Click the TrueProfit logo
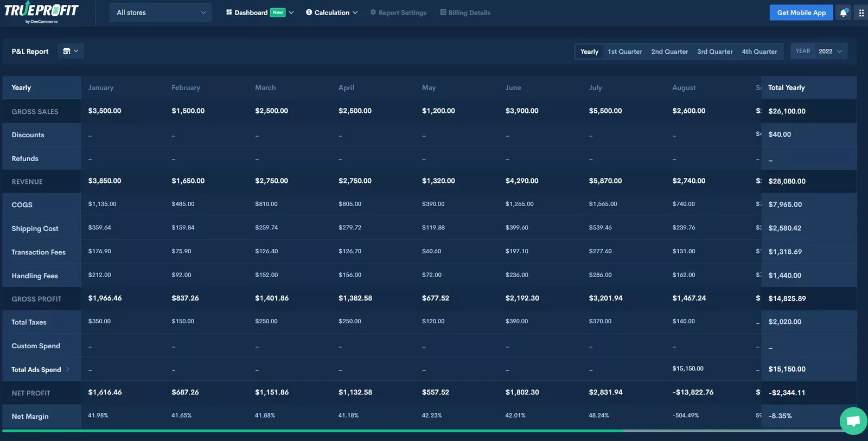The height and width of the screenshot is (441, 868). [41, 12]
